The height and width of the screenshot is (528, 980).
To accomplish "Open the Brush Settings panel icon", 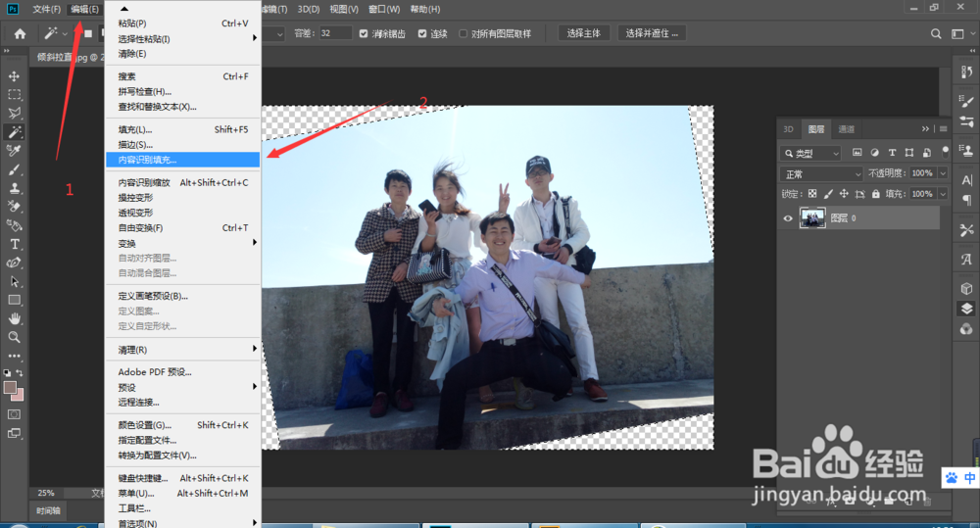I will coord(966,101).
